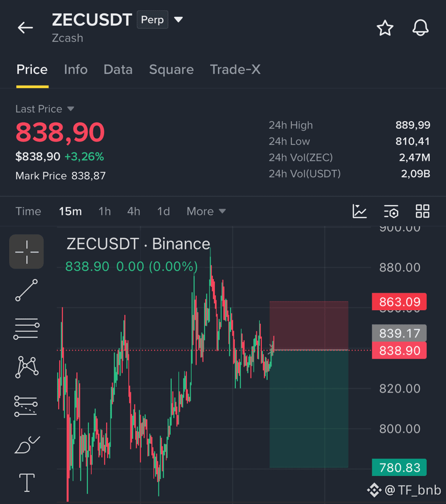Viewport: 446px width, 504px height.
Task: Select the trend line drawing tool
Action: 26,290
